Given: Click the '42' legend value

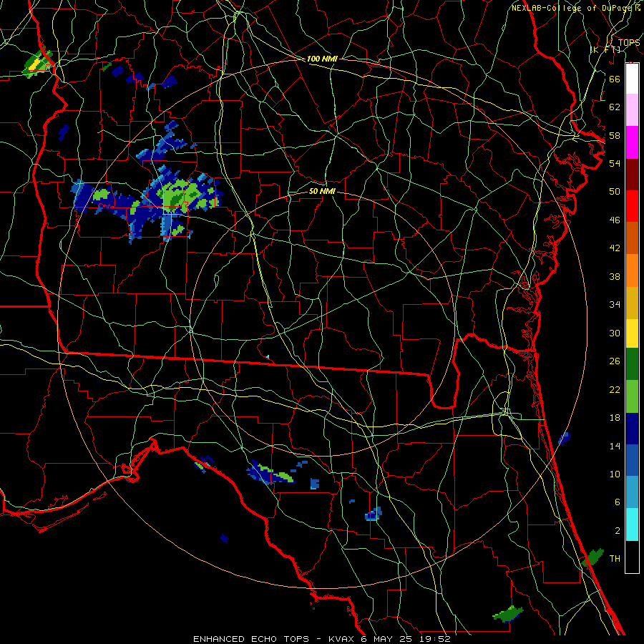Looking at the screenshot, I should [615, 248].
